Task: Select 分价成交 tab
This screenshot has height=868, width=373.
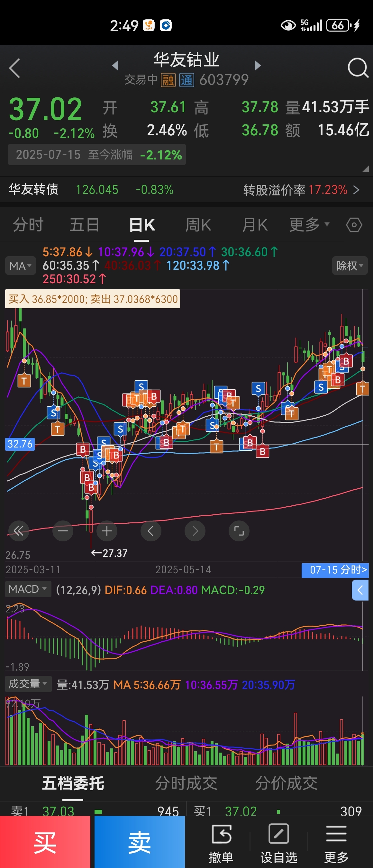Action: pyautogui.click(x=287, y=783)
